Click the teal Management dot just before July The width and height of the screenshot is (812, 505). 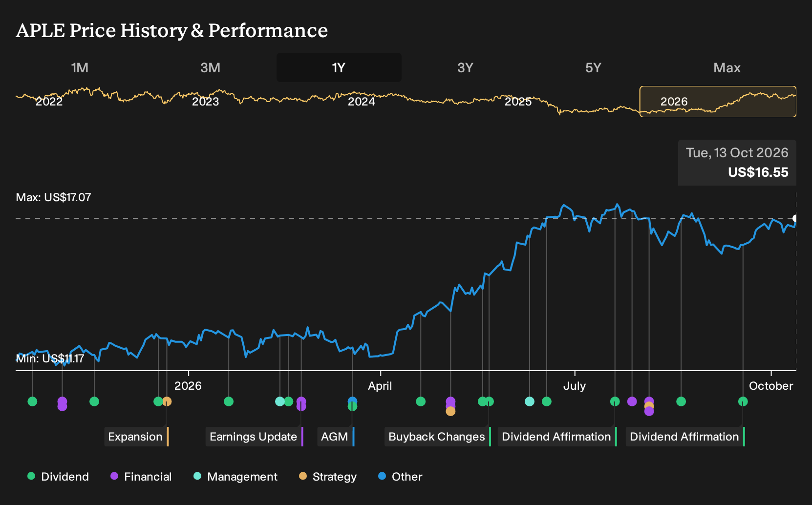pos(530,401)
